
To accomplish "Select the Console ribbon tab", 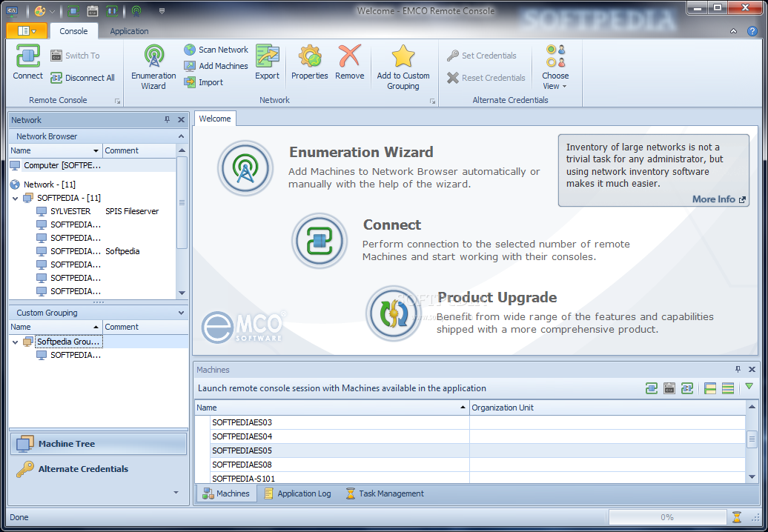I will pyautogui.click(x=73, y=31).
